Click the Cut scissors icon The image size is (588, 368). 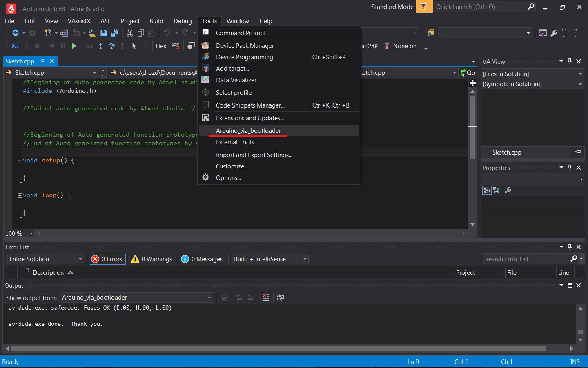coord(130,33)
